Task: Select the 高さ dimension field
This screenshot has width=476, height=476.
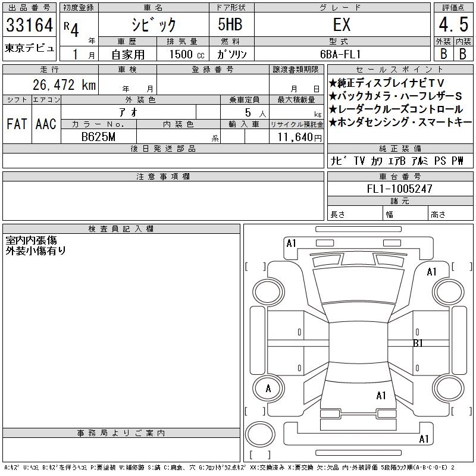Action: tap(450, 214)
